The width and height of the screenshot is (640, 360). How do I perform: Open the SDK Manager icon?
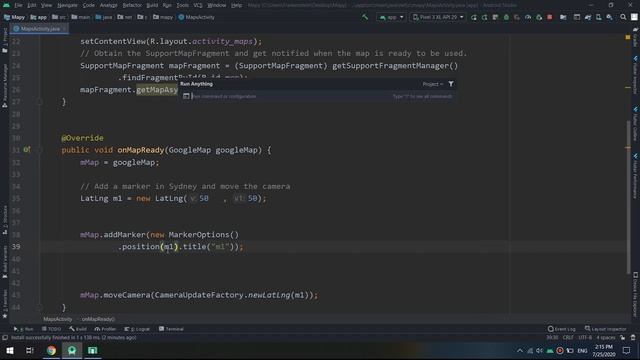coord(609,17)
